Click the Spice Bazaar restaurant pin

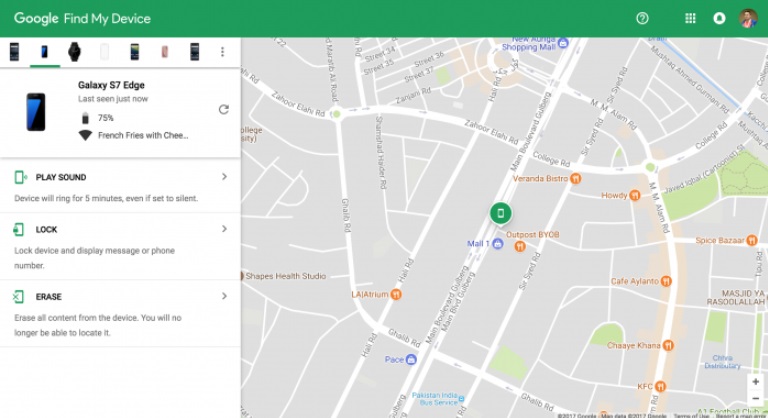752,241
